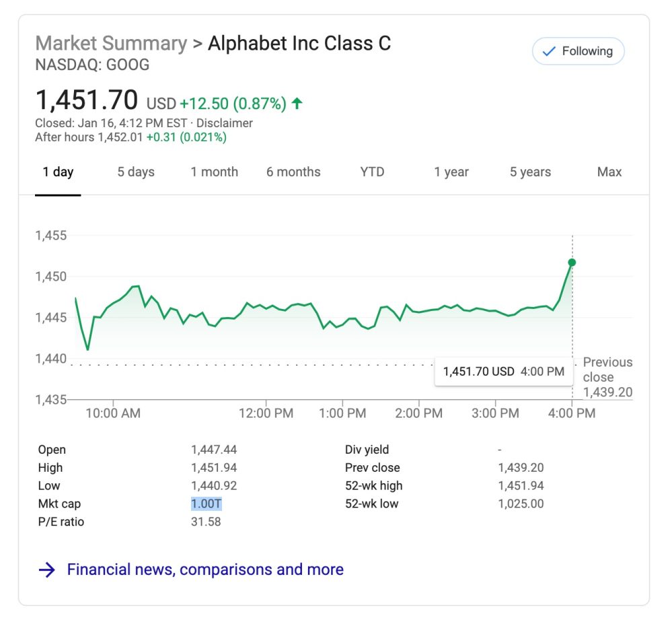Switch to the 5 days tab
The image size is (672, 626).
[136, 172]
